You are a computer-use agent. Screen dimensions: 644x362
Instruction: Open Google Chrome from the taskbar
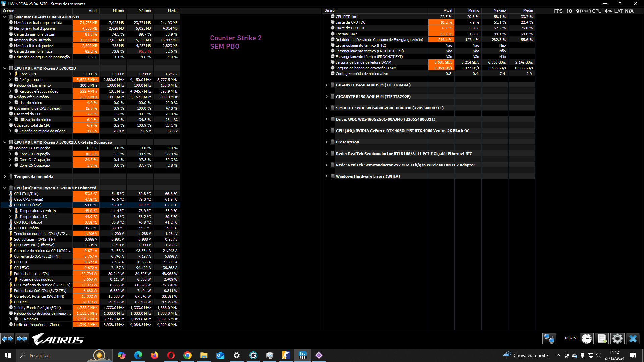(x=187, y=355)
